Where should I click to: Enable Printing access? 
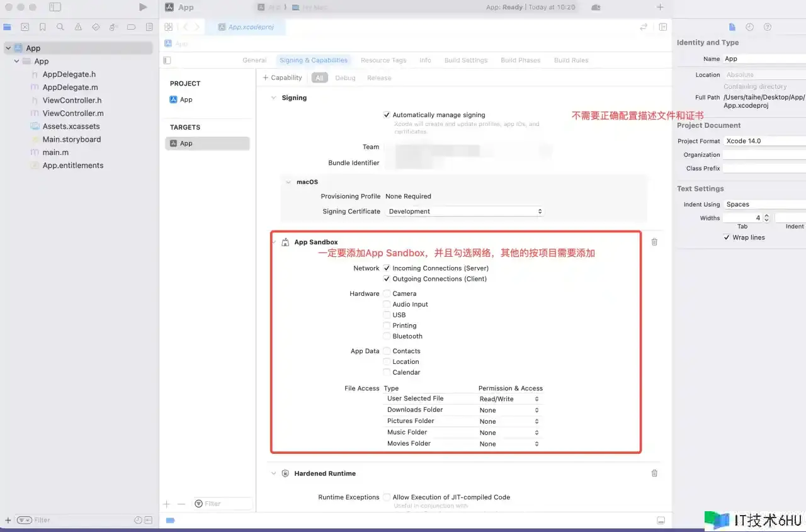click(x=387, y=325)
